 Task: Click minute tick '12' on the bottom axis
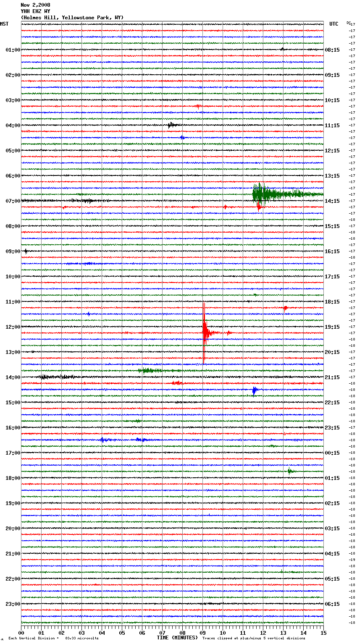[x=263, y=633]
